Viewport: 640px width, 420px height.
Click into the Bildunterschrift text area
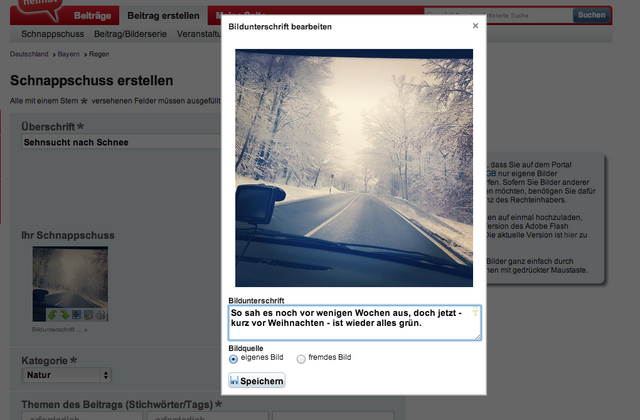[354, 322]
